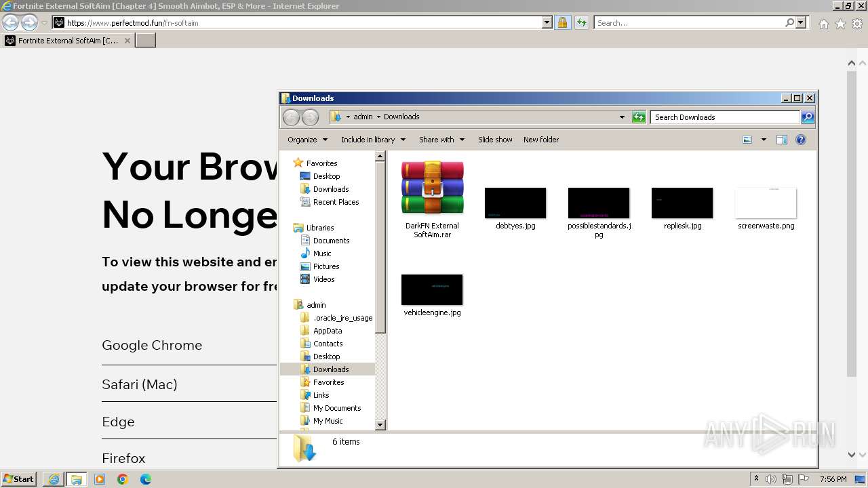Click in Search Downloads field
This screenshot has width=868, height=488.
point(724,117)
